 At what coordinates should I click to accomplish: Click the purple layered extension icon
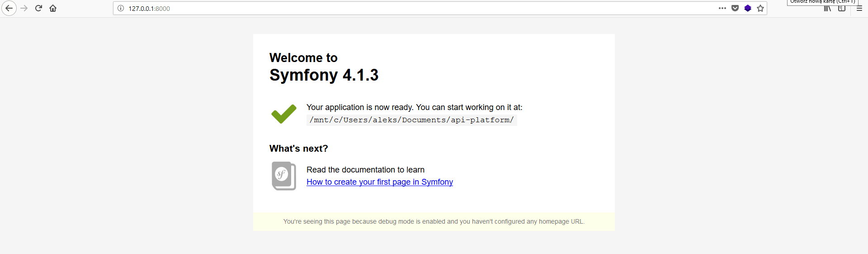tap(748, 8)
